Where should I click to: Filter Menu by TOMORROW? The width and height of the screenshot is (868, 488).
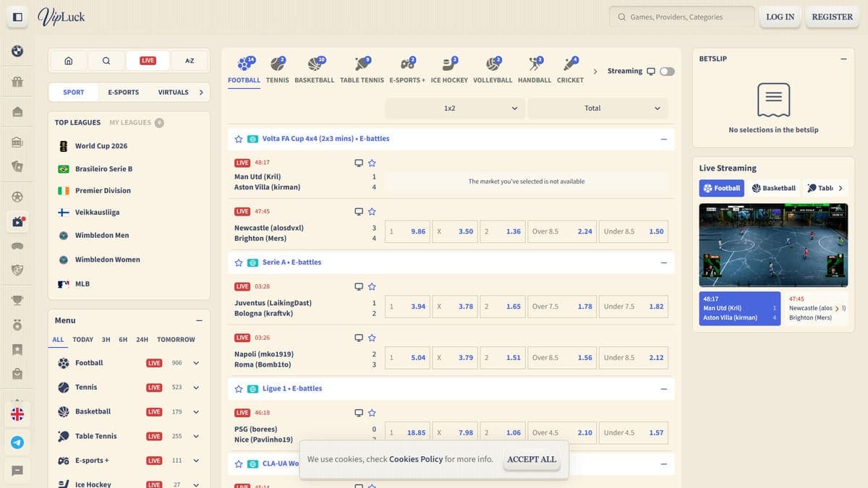pos(176,340)
